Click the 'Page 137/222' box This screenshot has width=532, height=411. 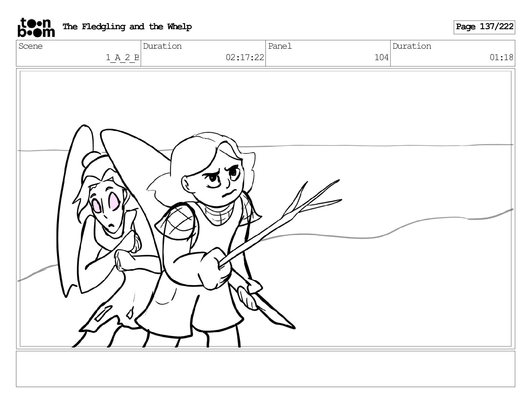[x=484, y=27]
